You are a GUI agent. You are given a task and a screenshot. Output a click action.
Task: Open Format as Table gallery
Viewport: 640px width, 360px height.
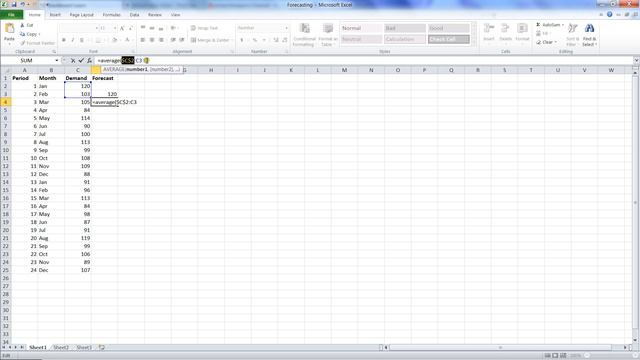point(327,35)
